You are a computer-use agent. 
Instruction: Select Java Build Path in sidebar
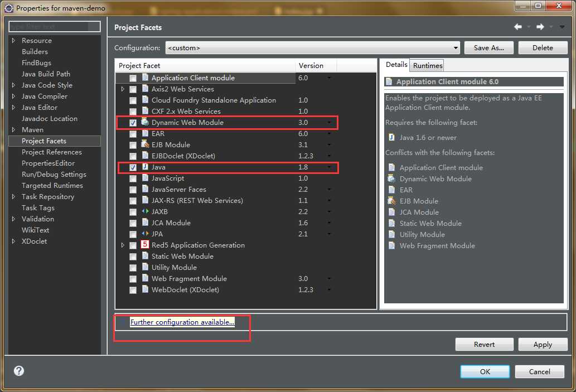[x=46, y=74]
